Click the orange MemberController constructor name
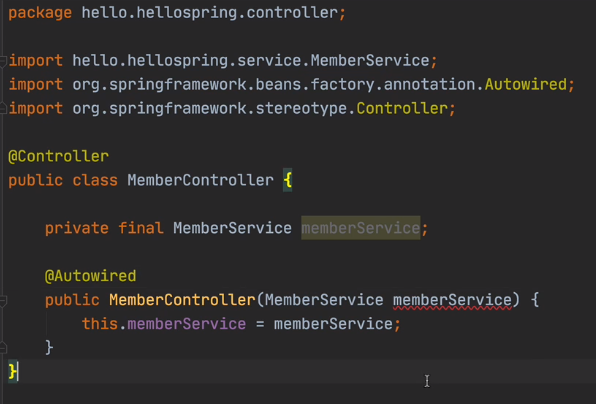This screenshot has height=404, width=596. 182,300
